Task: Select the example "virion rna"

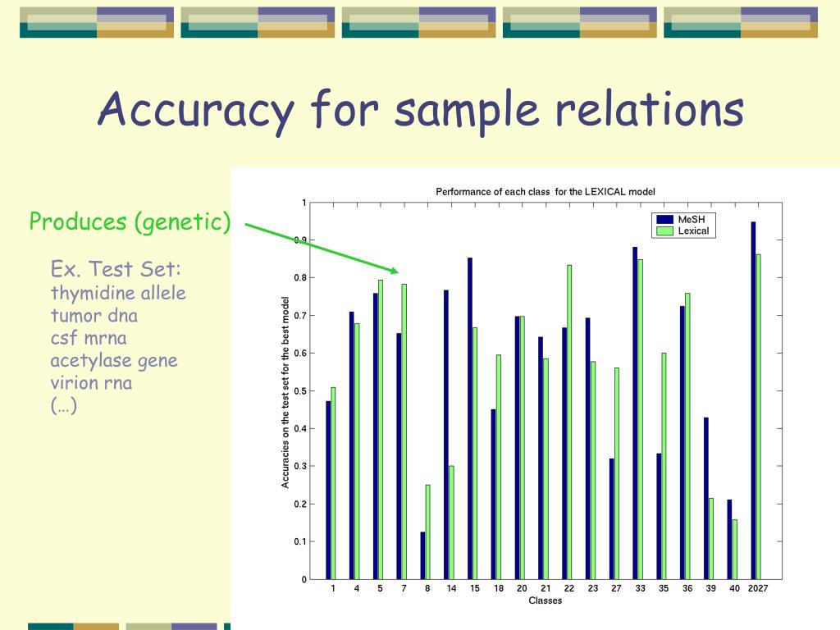Action: [x=92, y=383]
